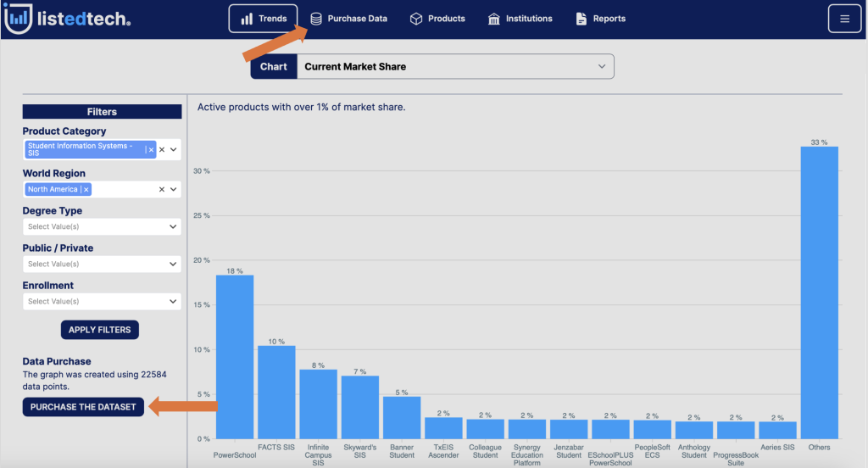The image size is (868, 468).
Task: Open the Trends tab
Action: click(x=263, y=19)
